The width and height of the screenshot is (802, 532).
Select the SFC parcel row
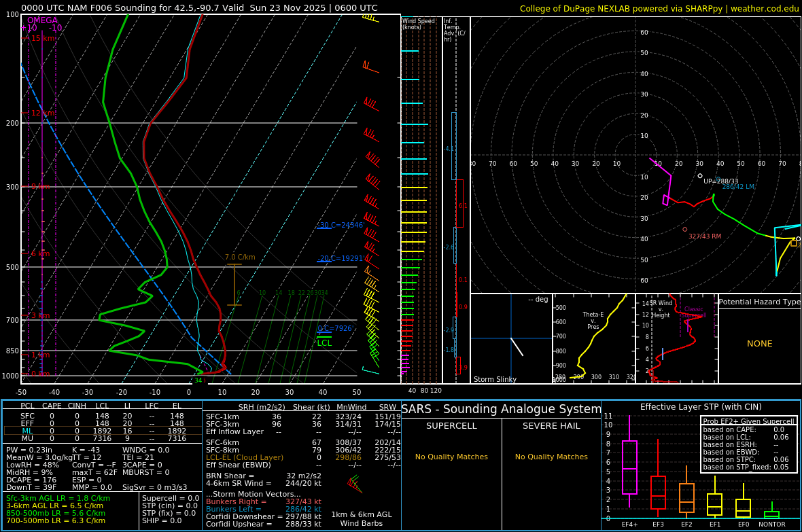103,416
